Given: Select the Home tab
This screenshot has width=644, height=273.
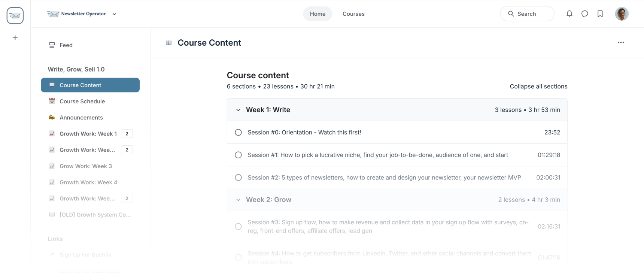Looking at the screenshot, I should click(x=318, y=13).
